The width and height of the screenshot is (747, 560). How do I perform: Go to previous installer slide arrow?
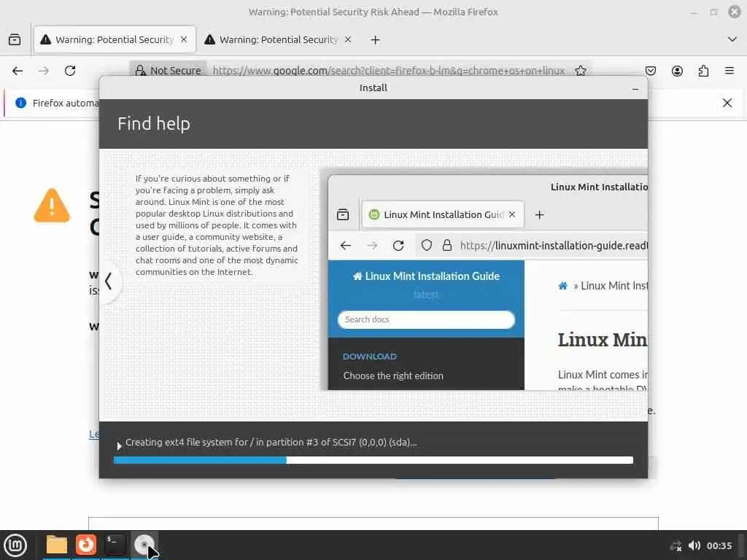point(109,281)
